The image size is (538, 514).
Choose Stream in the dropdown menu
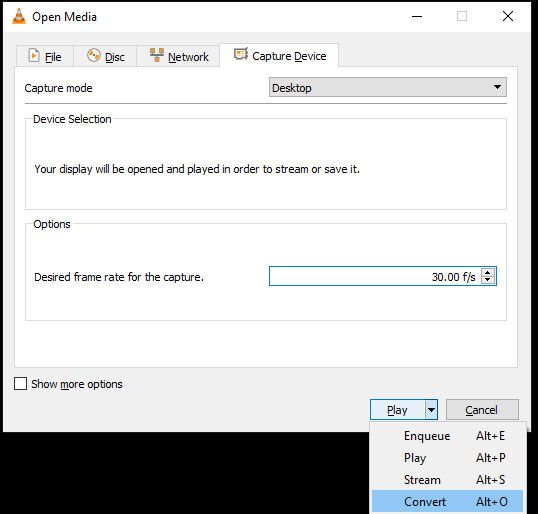(447, 480)
